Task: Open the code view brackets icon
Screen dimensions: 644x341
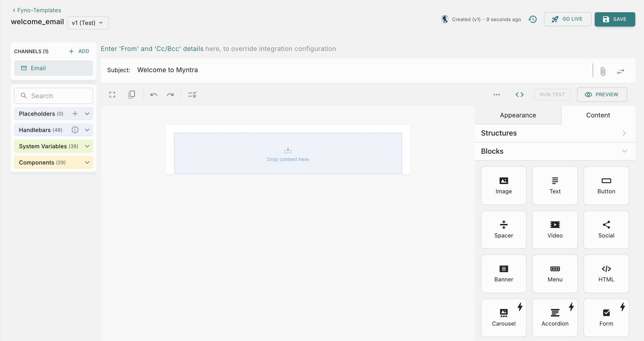Action: pos(519,95)
